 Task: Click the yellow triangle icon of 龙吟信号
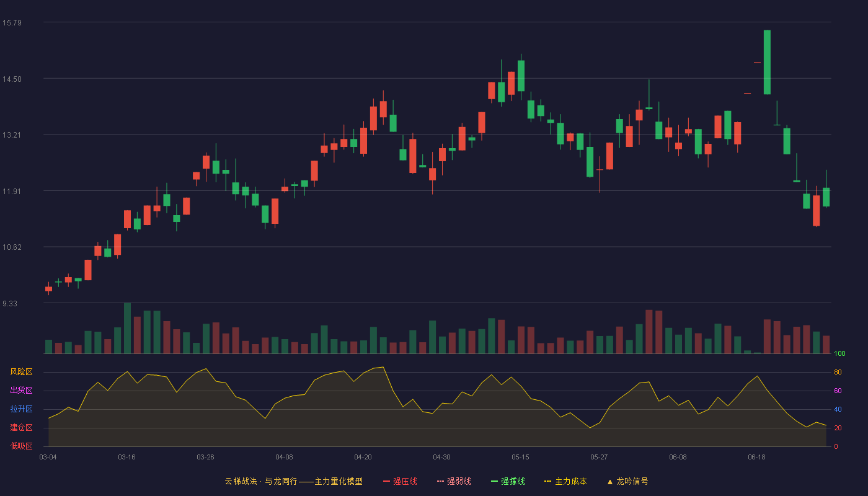point(609,481)
